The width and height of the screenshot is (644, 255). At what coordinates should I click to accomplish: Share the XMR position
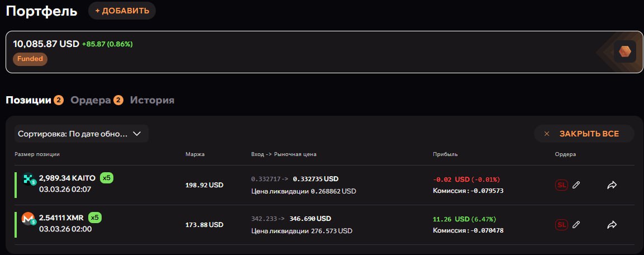612,225
